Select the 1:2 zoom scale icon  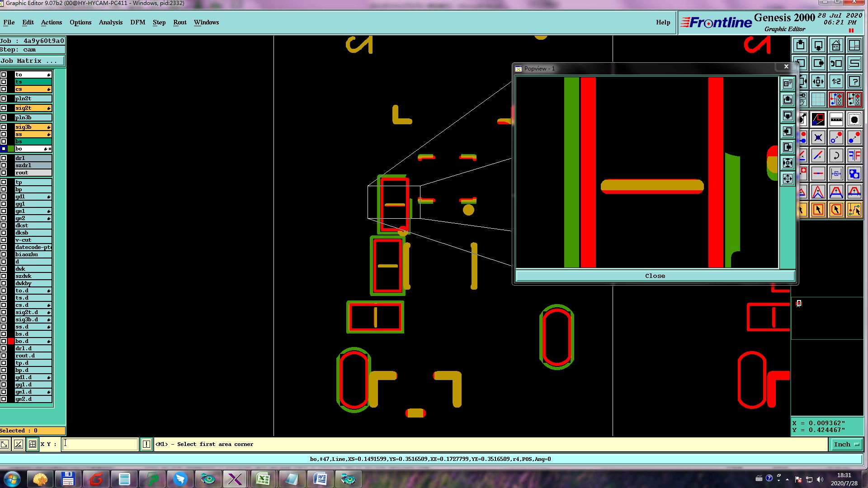(836, 82)
